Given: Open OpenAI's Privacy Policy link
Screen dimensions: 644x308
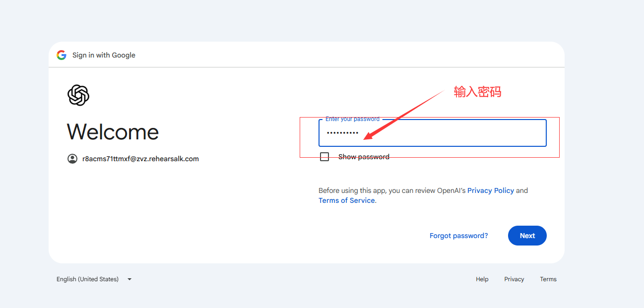Looking at the screenshot, I should [x=491, y=190].
